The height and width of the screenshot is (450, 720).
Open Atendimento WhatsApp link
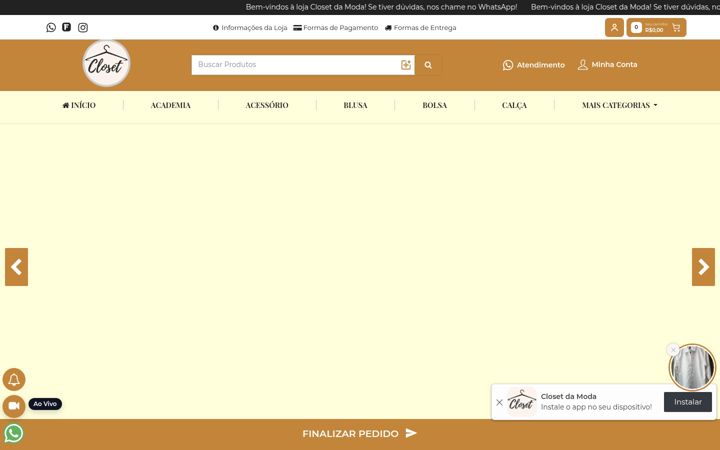tap(534, 65)
